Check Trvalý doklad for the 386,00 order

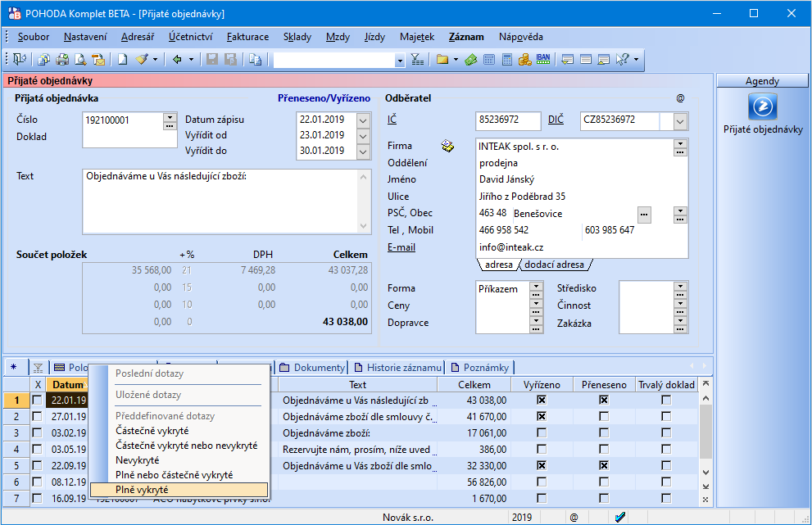coord(666,450)
